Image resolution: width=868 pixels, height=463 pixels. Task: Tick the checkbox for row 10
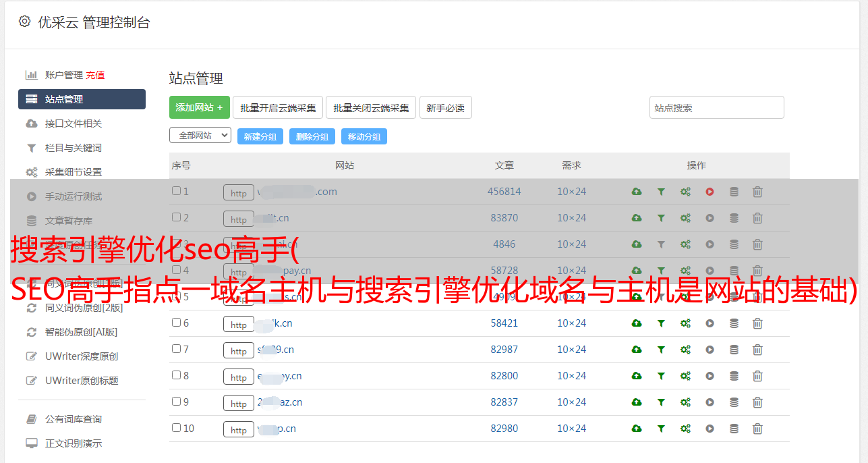point(176,428)
